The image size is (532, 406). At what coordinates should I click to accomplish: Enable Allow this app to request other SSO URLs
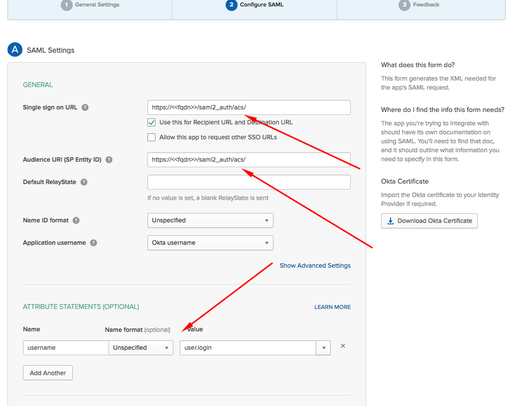click(x=151, y=137)
